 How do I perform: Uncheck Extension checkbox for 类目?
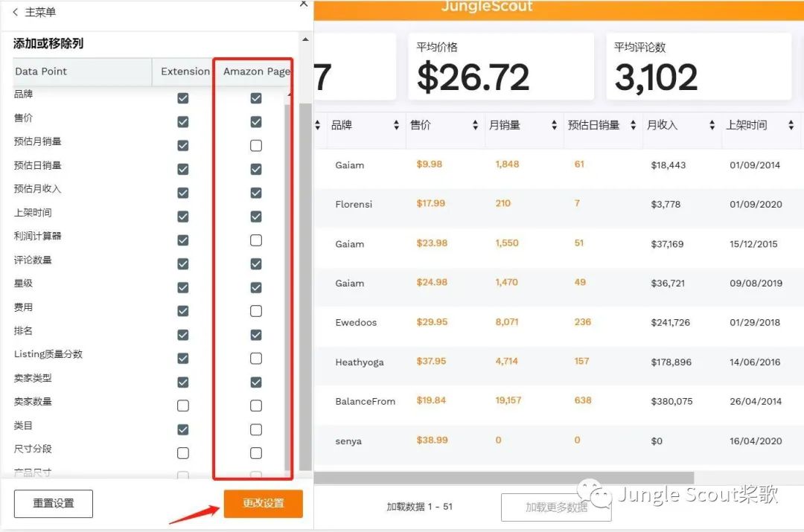[x=183, y=429]
